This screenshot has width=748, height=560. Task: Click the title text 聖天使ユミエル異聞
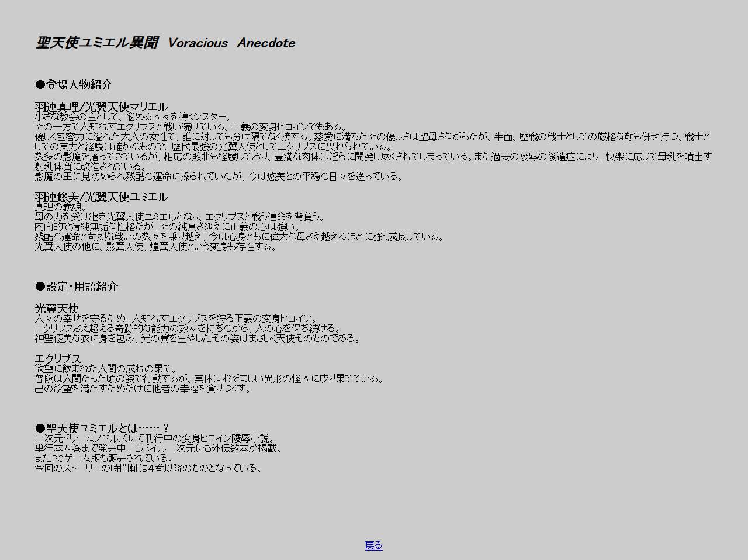click(x=96, y=43)
